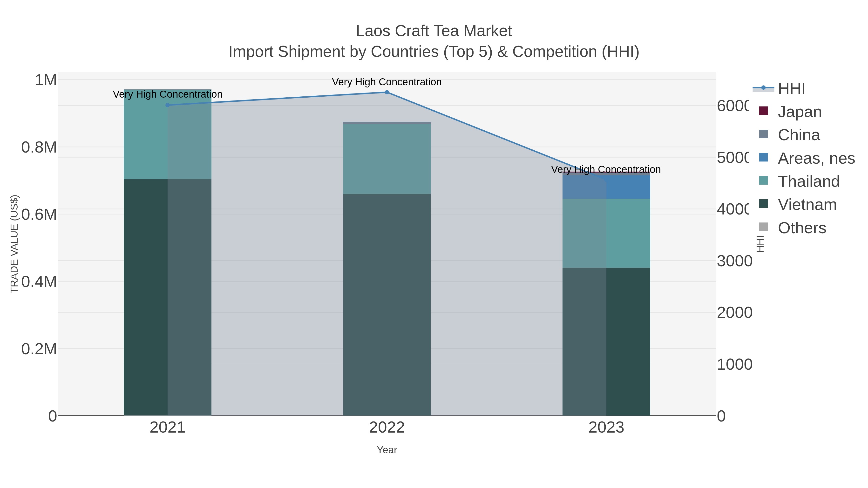Click the TRADE VALUE (US$) axis title
Viewport: 868px width, 488px height.
point(14,244)
